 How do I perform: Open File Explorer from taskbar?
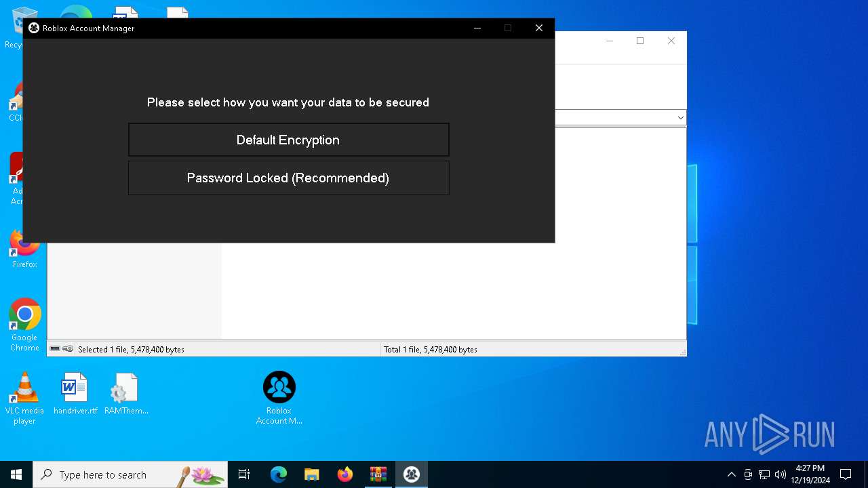tap(312, 474)
